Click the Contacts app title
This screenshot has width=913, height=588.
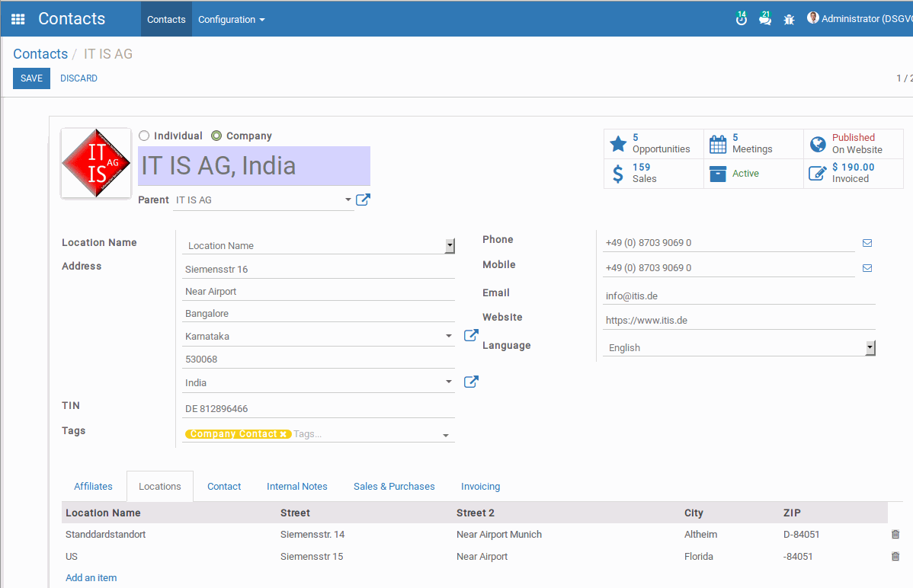pyautogui.click(x=72, y=18)
